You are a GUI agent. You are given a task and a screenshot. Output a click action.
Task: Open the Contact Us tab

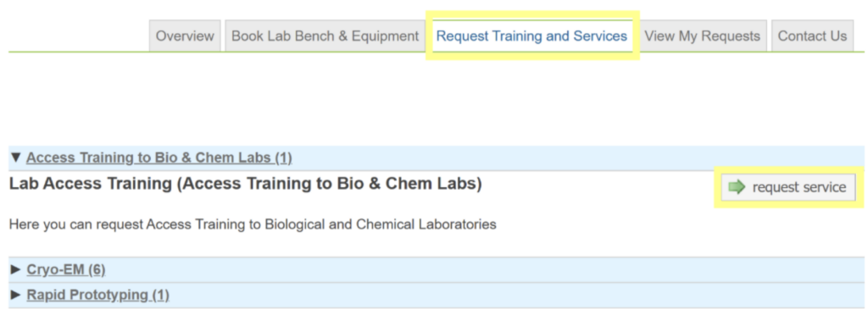click(812, 36)
